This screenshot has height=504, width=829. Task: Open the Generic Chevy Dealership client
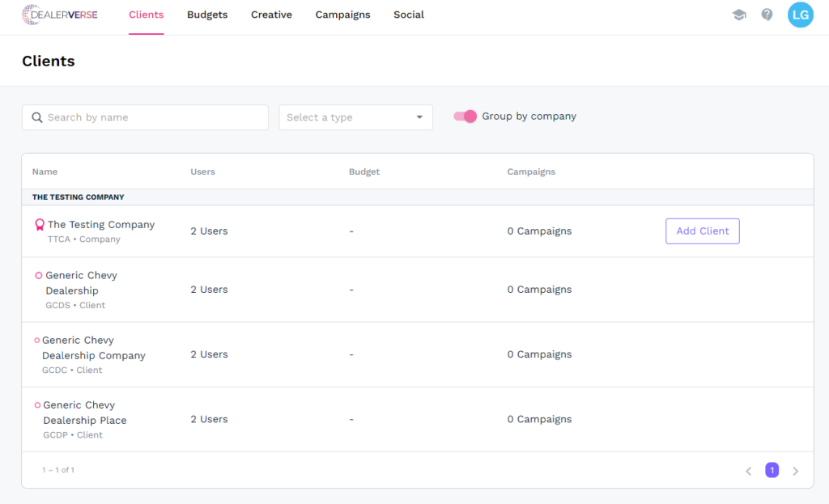tap(81, 282)
